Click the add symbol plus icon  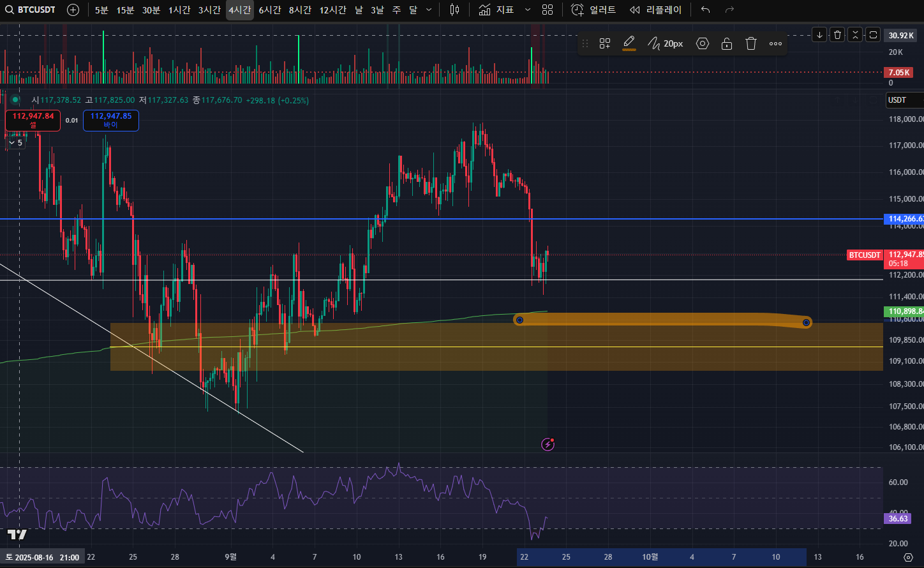coord(73,10)
